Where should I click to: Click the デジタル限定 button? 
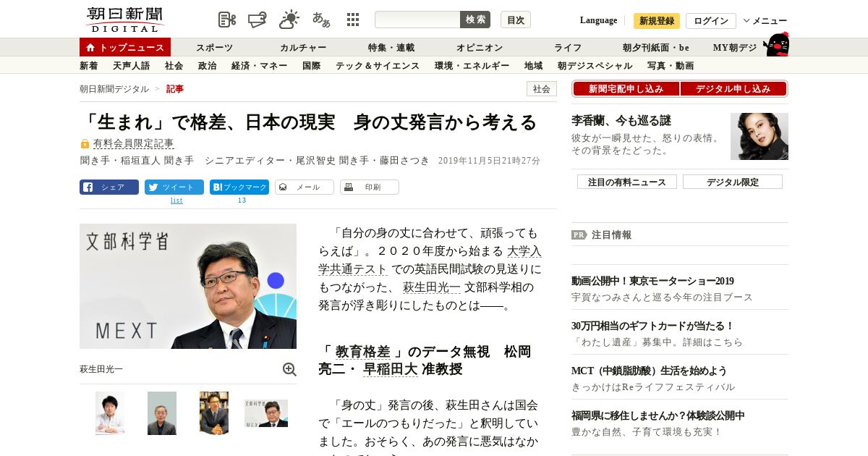[733, 182]
